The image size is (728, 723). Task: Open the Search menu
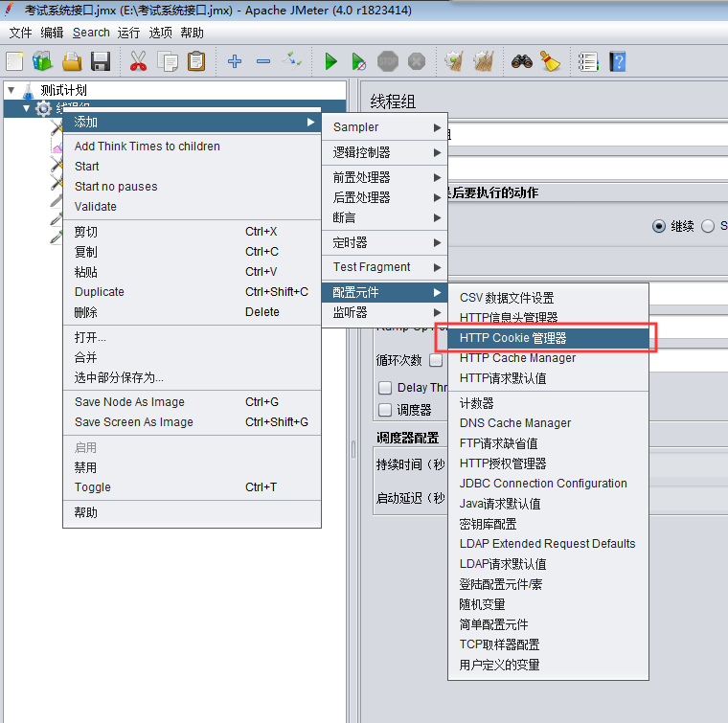[91, 33]
